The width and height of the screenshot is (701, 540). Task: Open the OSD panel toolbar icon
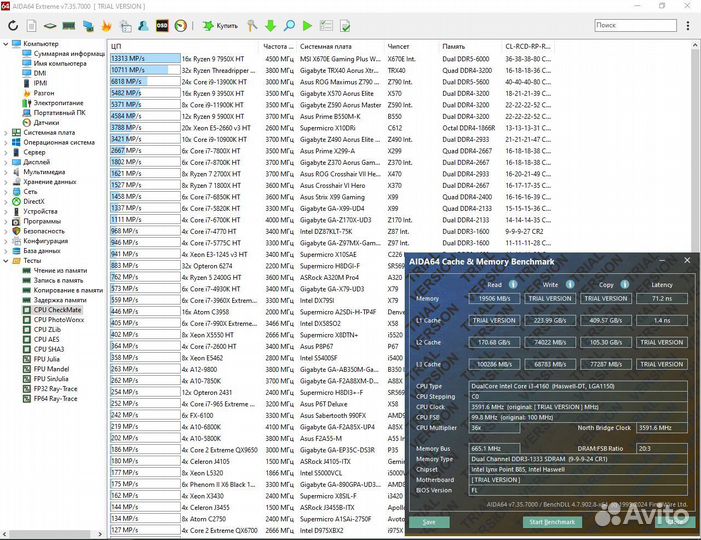[x=163, y=25]
